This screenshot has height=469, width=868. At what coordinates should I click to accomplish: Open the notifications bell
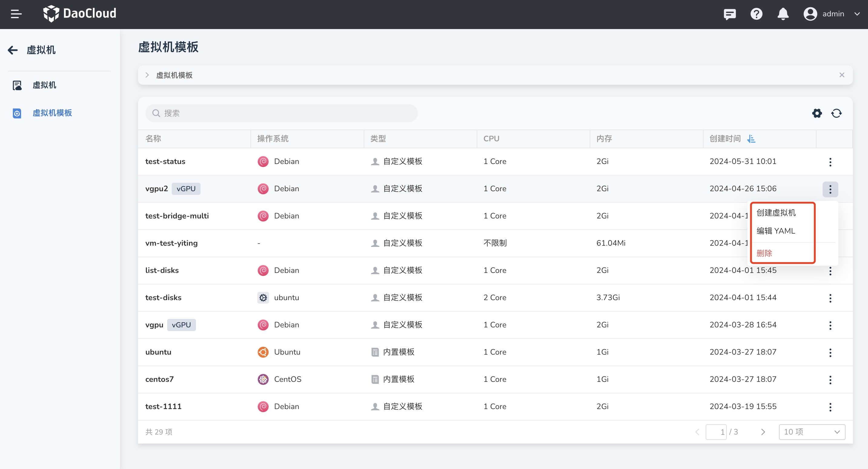[x=783, y=14]
